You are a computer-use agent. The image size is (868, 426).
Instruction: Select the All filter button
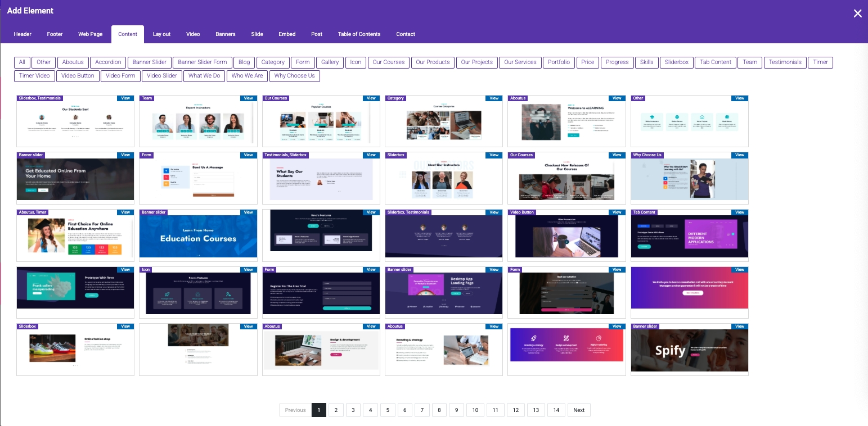22,62
